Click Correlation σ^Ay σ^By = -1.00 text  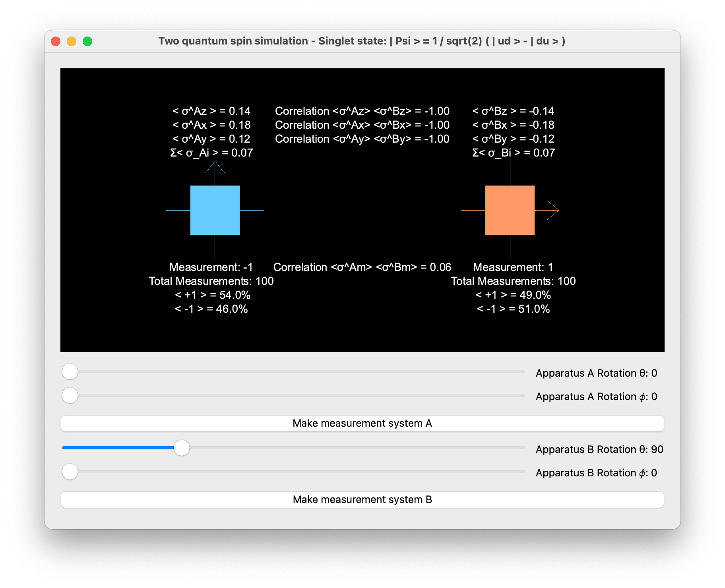(362, 139)
